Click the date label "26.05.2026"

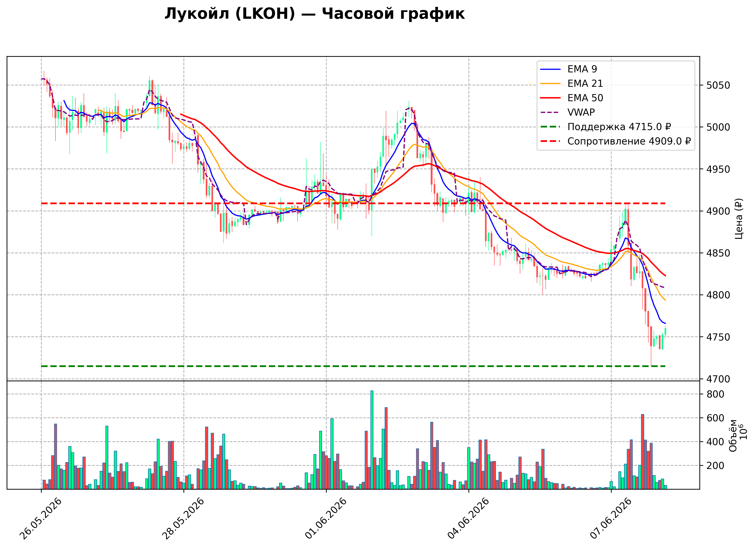coord(41,519)
